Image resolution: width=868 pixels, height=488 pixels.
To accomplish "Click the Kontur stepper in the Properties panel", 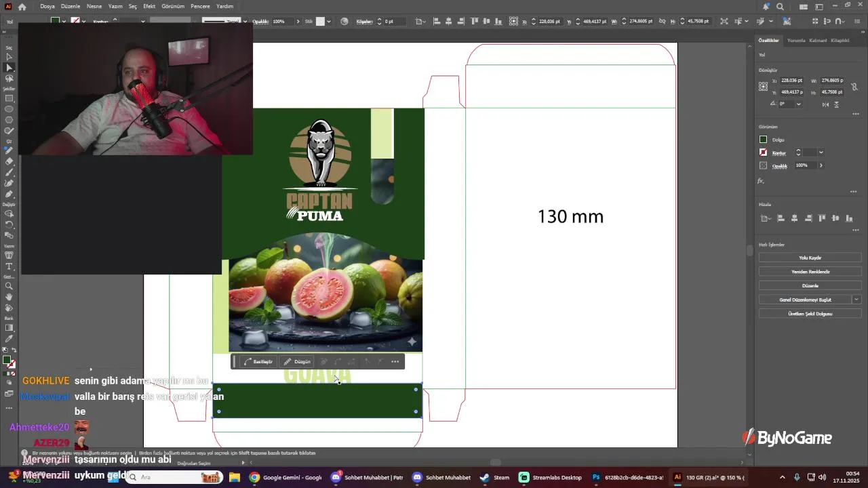I will tap(798, 152).
